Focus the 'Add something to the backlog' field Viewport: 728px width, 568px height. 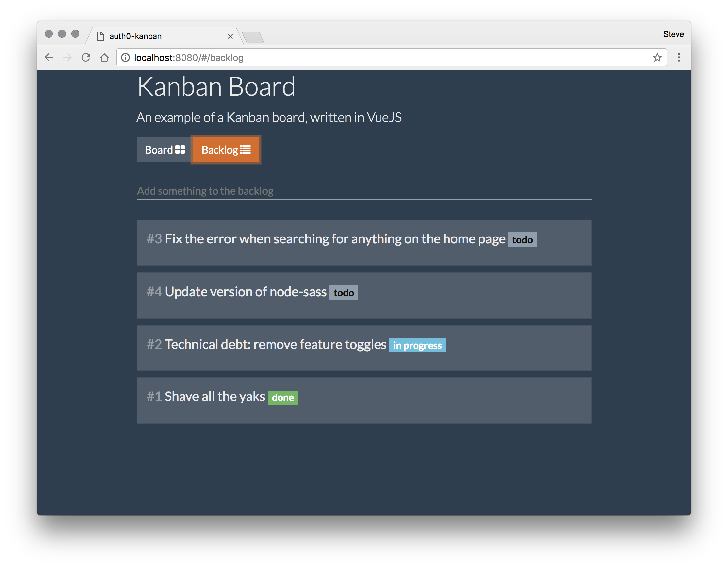point(363,191)
